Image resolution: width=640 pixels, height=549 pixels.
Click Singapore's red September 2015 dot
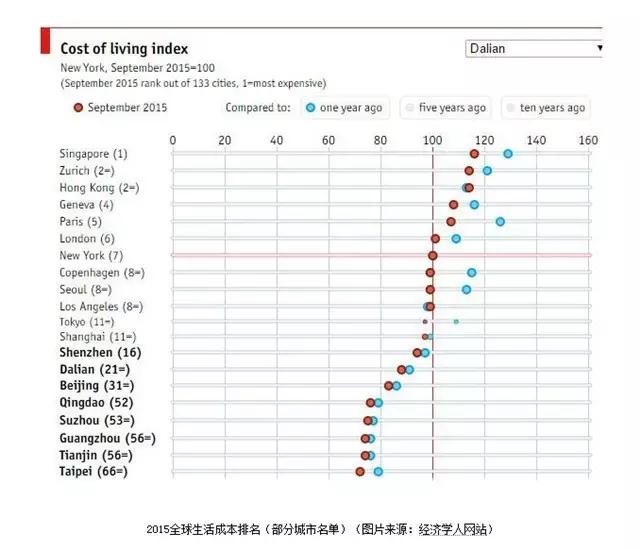click(x=474, y=154)
